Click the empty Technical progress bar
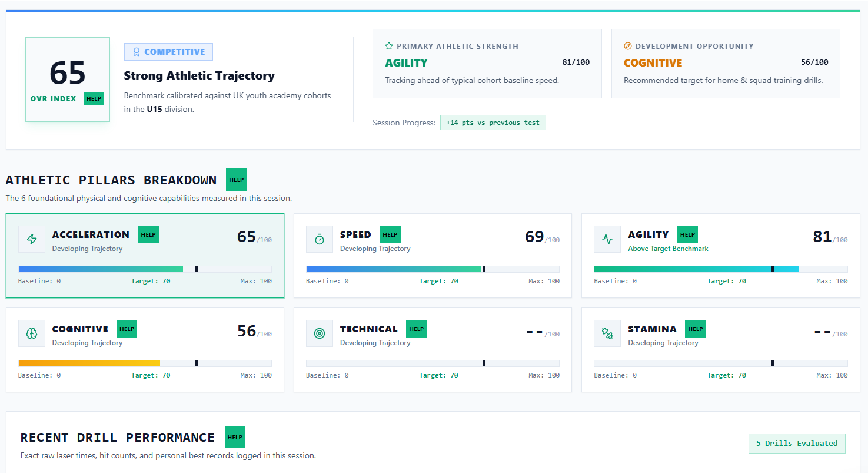The width and height of the screenshot is (868, 473). click(433, 363)
